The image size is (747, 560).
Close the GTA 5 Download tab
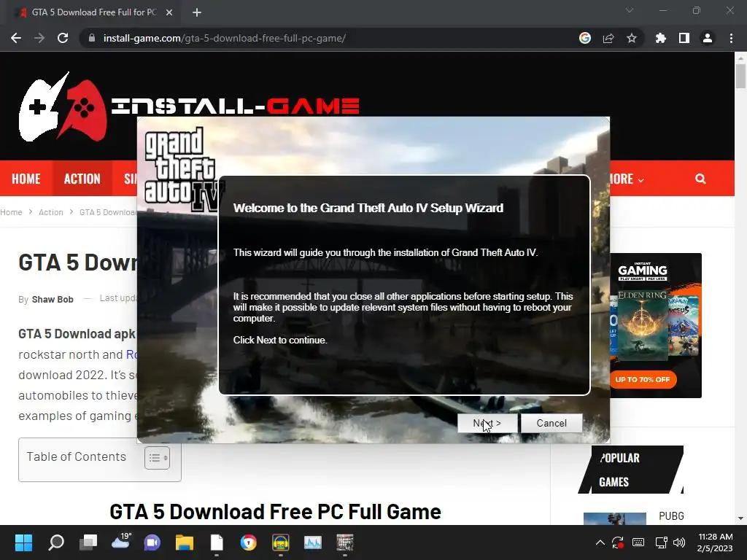coord(169,12)
